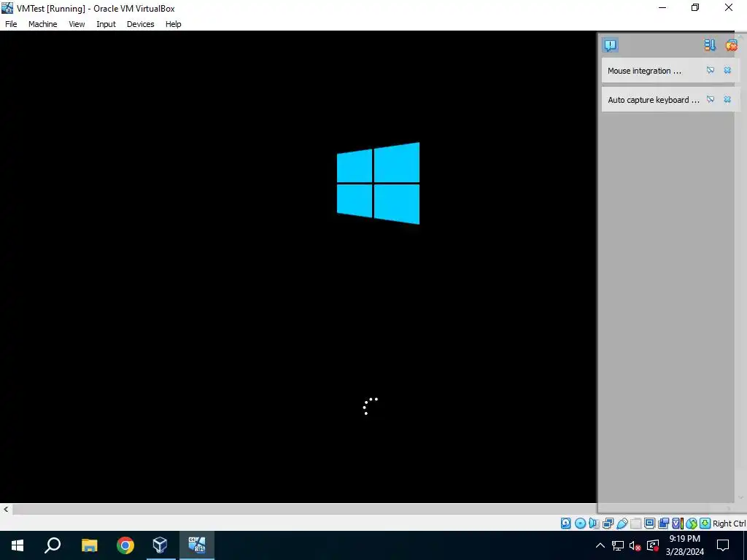Dismiss the Mouse integration notification
The width and height of the screenshot is (747, 560).
point(727,70)
